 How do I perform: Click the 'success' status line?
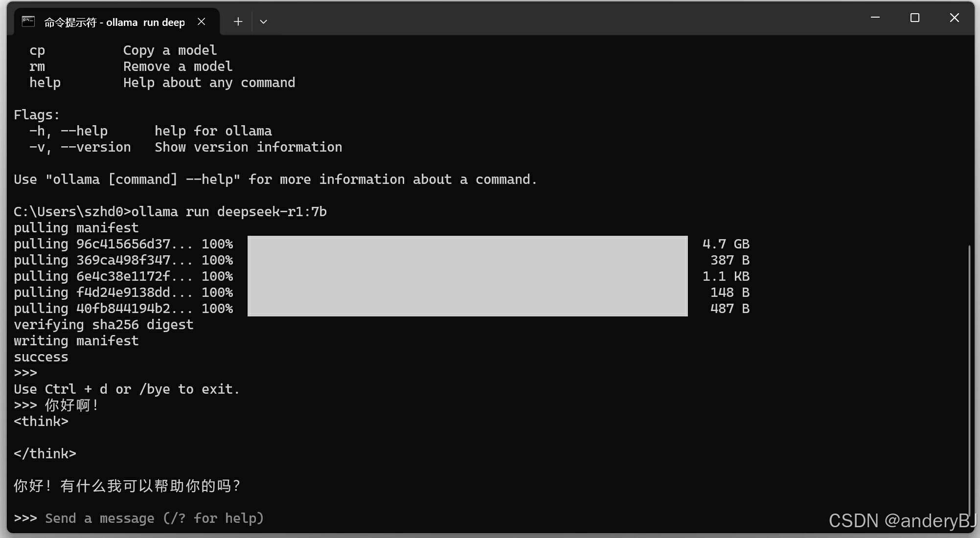click(x=41, y=357)
